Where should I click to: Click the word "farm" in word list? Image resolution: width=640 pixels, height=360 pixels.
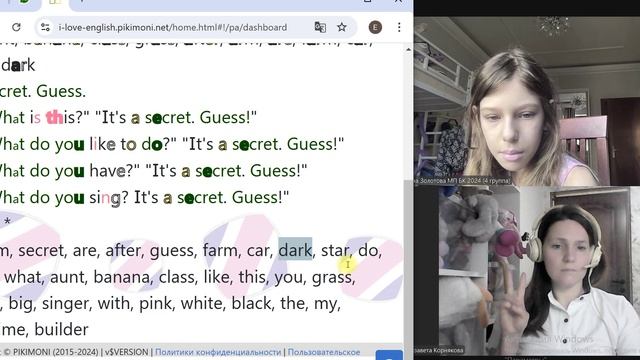(x=220, y=250)
